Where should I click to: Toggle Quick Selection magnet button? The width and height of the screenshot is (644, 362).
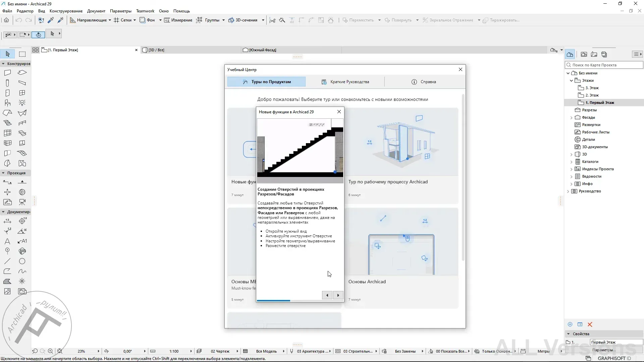(x=38, y=35)
